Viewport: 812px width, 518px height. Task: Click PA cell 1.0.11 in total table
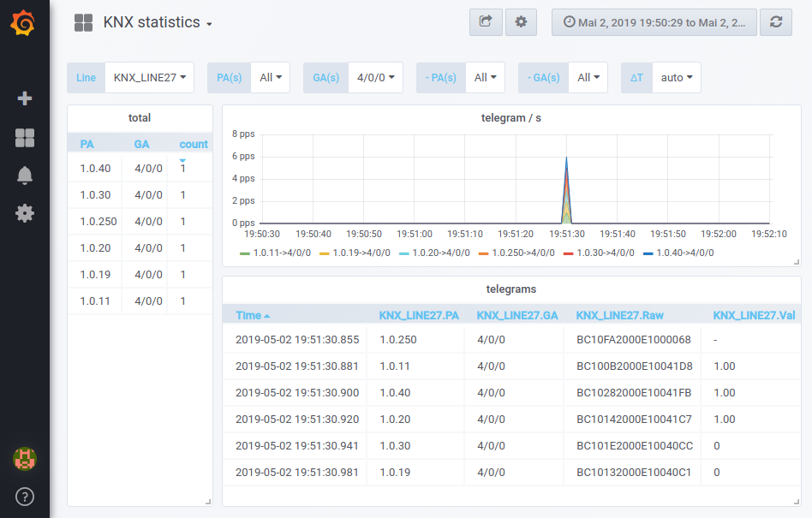click(95, 301)
